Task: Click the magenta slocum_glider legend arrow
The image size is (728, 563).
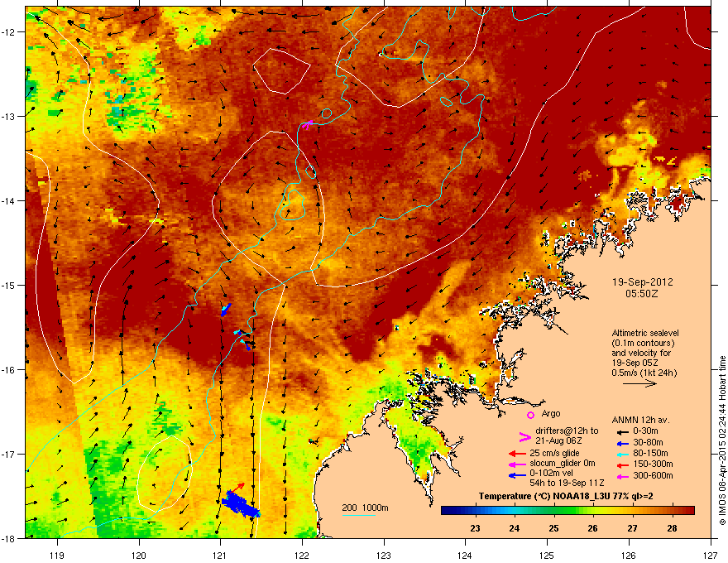Action: 517,464
